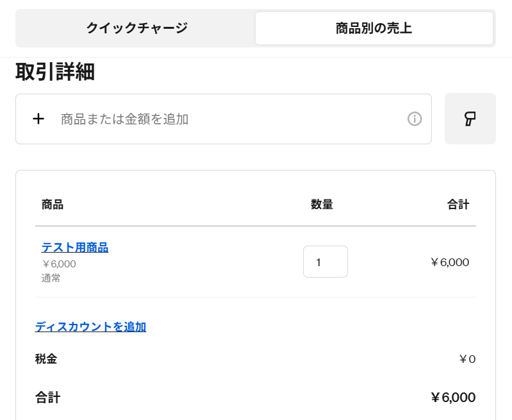The width and height of the screenshot is (512, 420).
Task: Click the 取引詳細 heading
Action: pos(55,72)
